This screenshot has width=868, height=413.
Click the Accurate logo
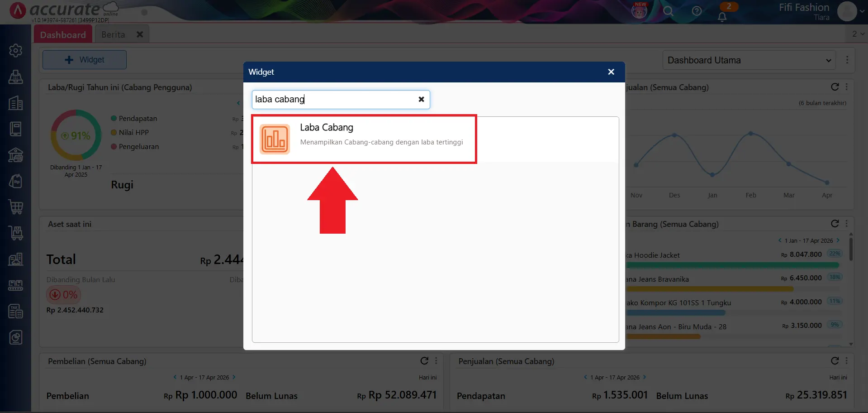click(x=63, y=10)
